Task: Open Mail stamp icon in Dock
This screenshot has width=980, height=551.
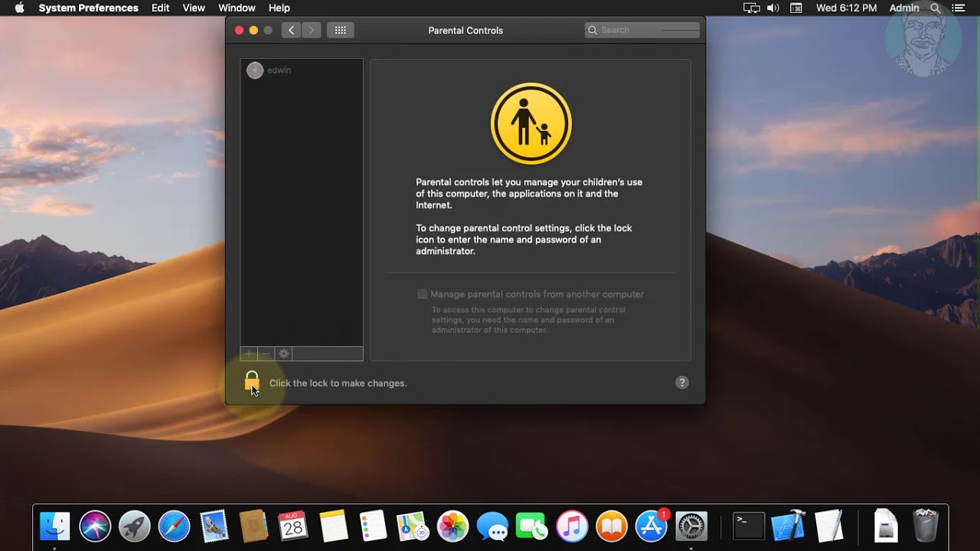Action: click(x=214, y=527)
